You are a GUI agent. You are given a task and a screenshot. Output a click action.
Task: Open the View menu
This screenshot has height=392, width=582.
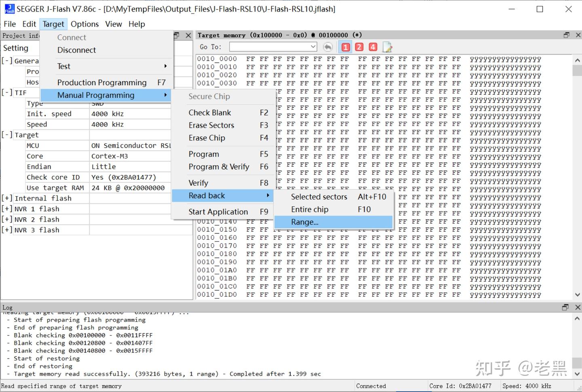click(x=114, y=24)
